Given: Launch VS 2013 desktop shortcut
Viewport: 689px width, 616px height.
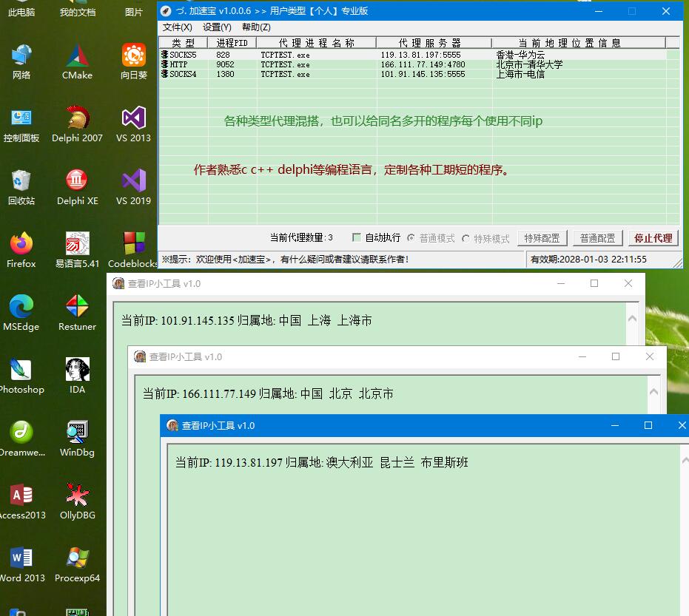Looking at the screenshot, I should coord(133,125).
